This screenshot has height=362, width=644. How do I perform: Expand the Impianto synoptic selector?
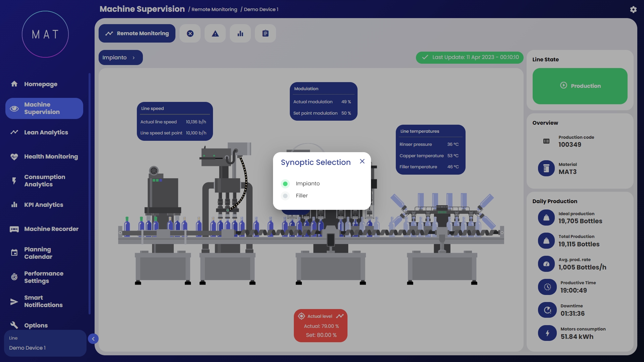tap(120, 58)
